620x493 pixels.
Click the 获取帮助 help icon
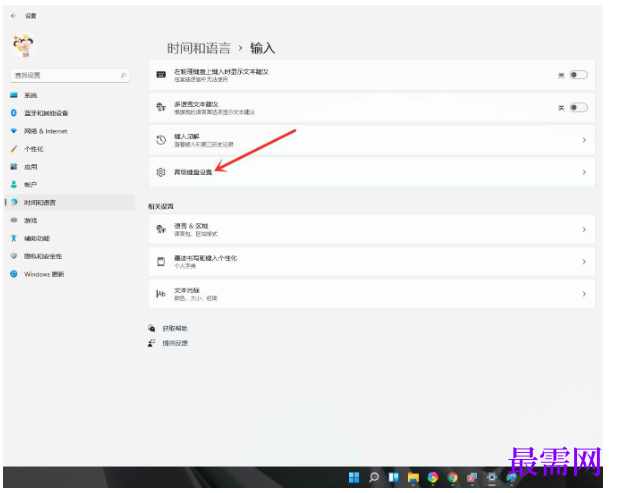[151, 328]
